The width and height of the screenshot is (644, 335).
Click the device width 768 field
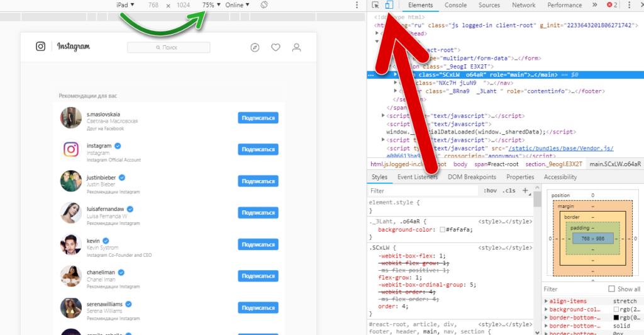point(153,5)
